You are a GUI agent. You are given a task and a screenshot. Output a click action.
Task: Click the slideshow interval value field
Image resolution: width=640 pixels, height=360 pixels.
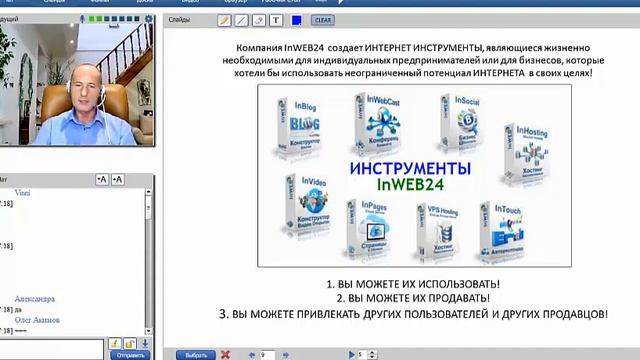[x=362, y=355]
